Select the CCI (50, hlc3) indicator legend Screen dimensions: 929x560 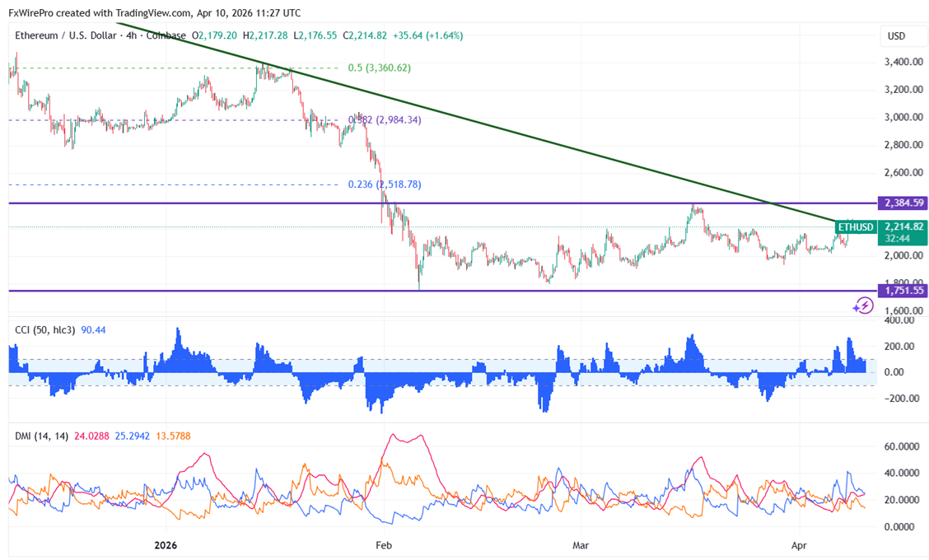tap(45, 330)
